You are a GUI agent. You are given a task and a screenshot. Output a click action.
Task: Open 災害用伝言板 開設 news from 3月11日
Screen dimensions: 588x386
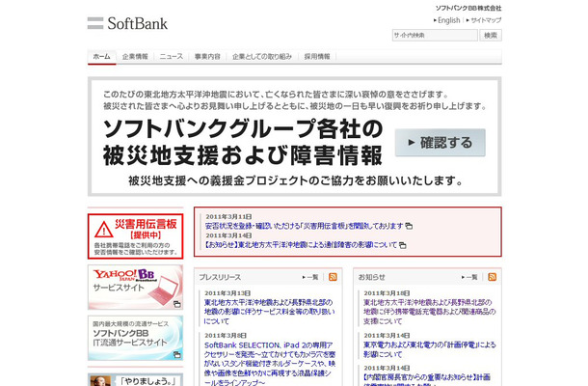click(305, 226)
